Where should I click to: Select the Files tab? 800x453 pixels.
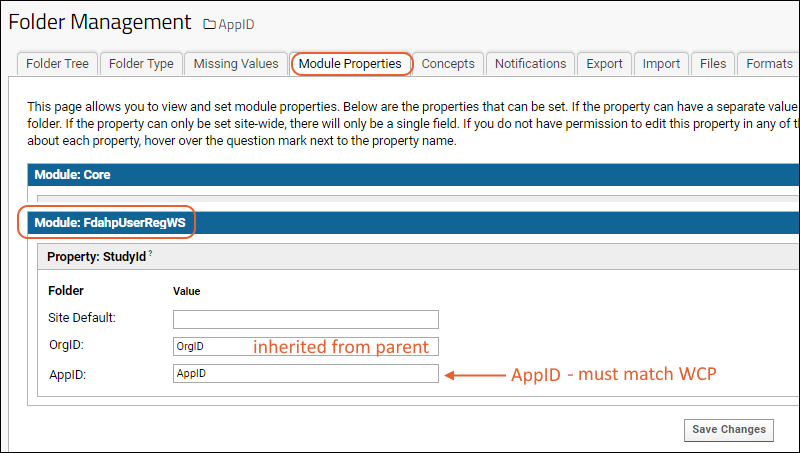click(713, 63)
